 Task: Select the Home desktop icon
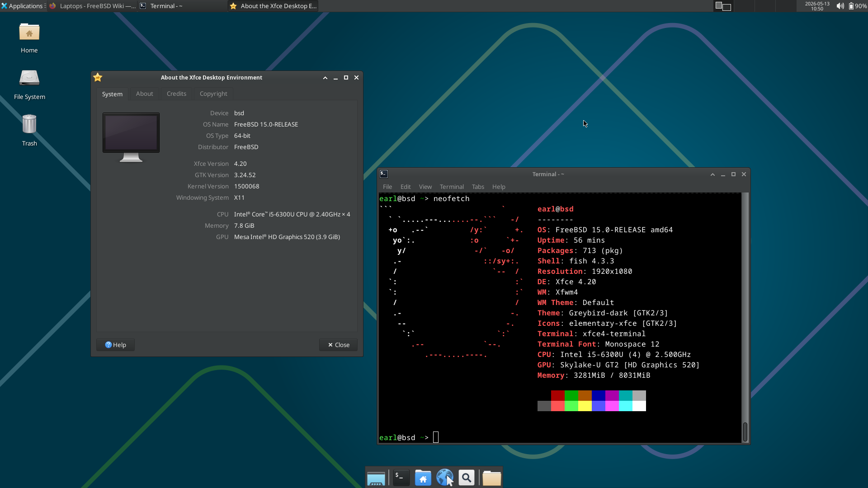(x=29, y=38)
